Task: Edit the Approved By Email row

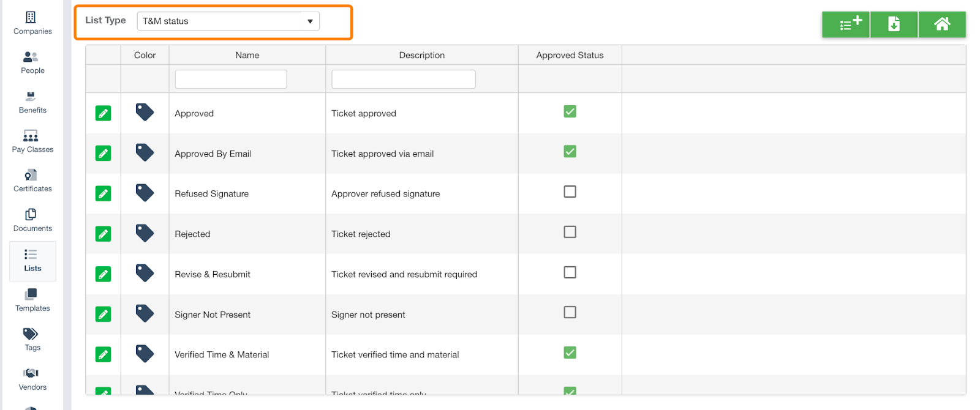Action: pos(104,153)
